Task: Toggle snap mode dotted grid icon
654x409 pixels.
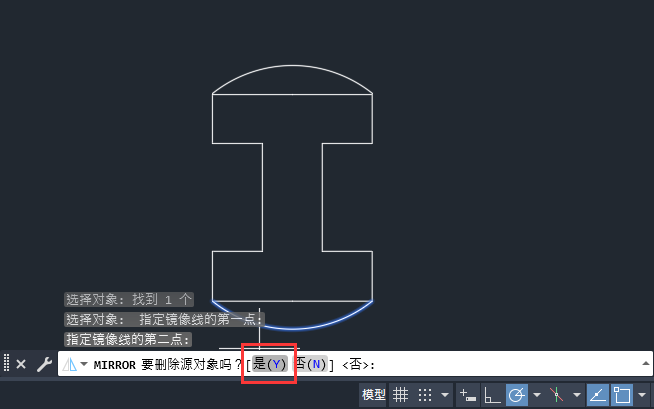Action: (425, 394)
